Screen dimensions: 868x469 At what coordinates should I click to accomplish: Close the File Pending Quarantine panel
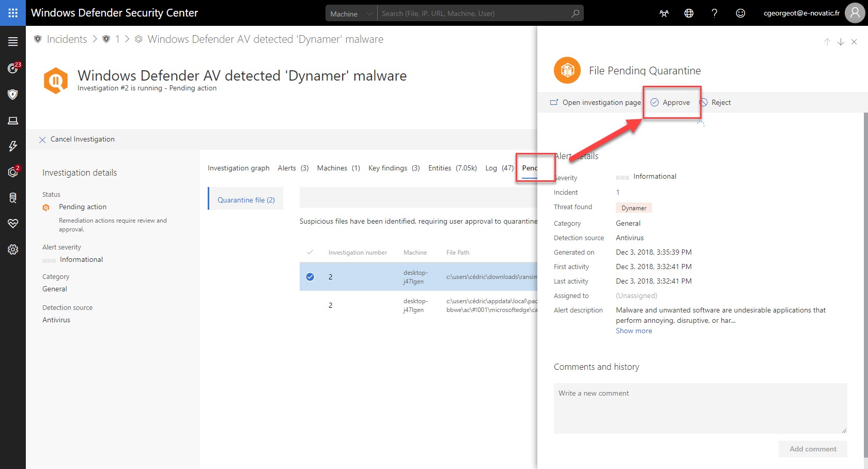tap(854, 42)
